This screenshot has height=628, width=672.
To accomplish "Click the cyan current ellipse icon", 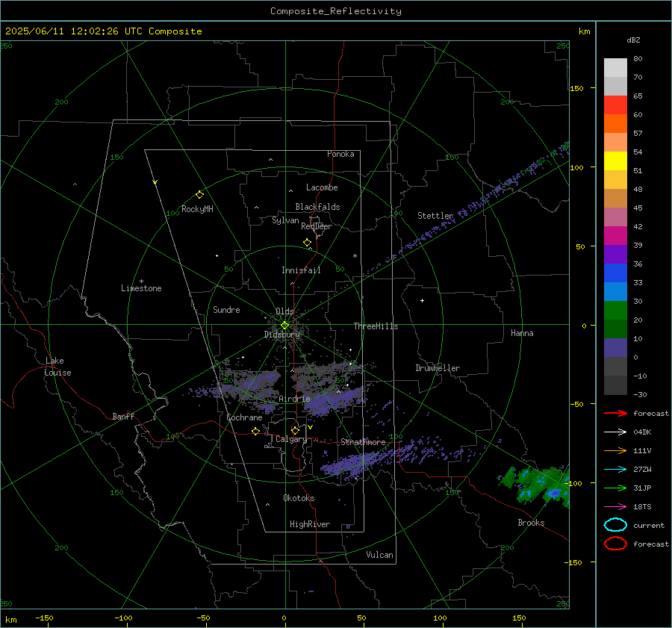I will (x=615, y=525).
